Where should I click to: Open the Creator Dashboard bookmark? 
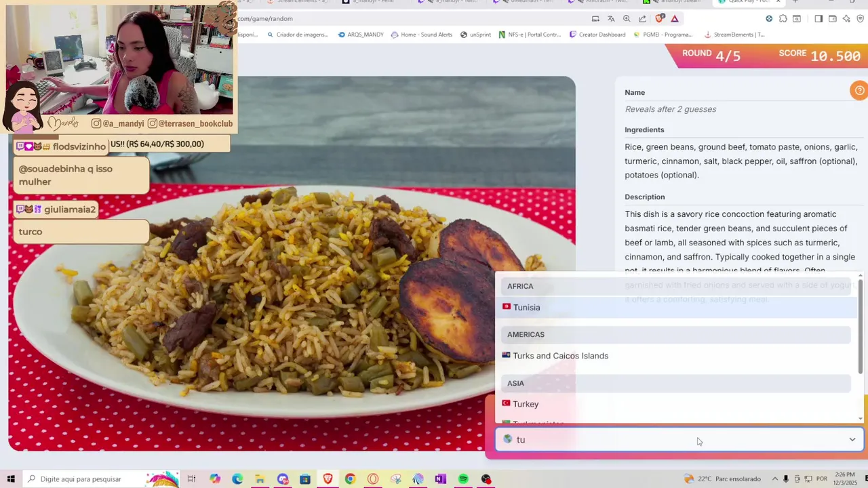click(597, 35)
